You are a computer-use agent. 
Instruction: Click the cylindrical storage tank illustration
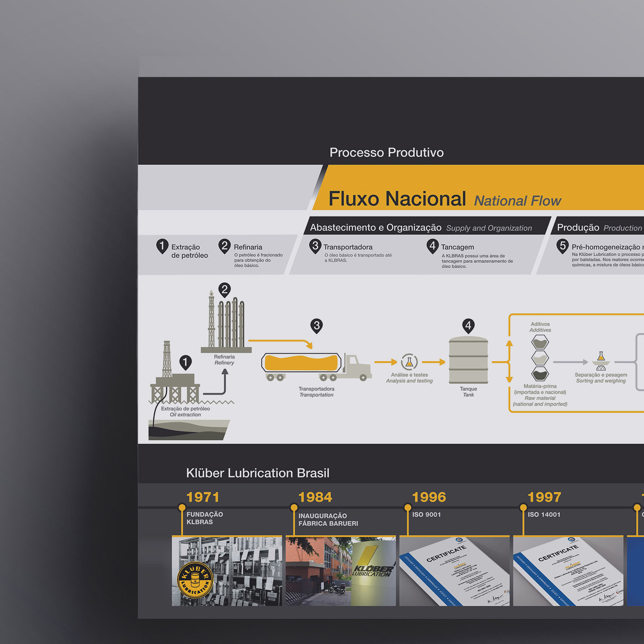[468, 360]
